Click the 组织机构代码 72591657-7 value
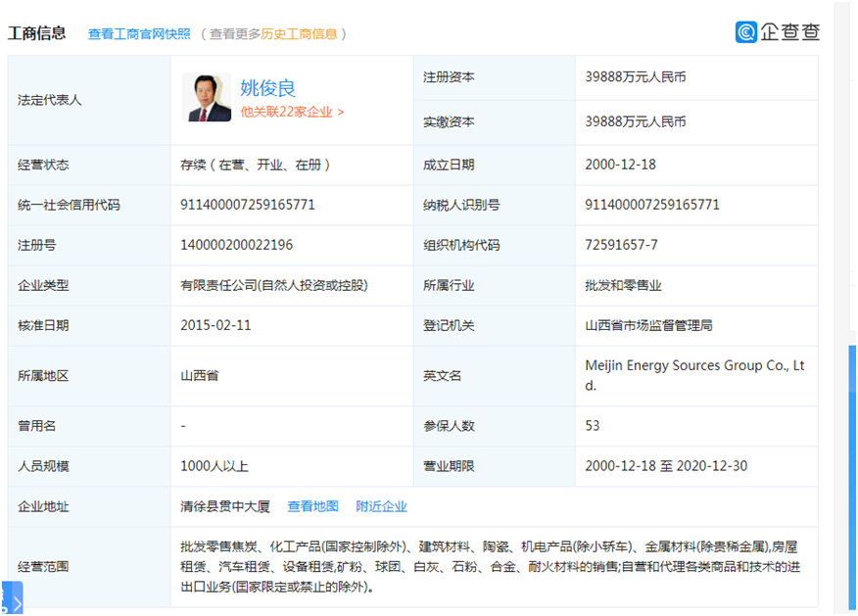Viewport: 858px width, 616px height. pos(621,245)
